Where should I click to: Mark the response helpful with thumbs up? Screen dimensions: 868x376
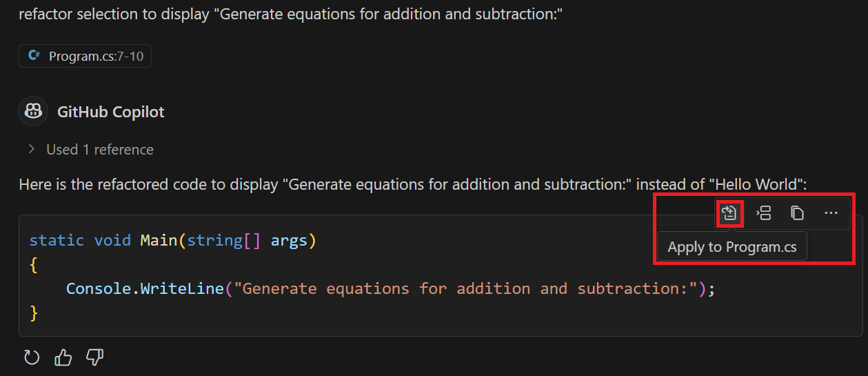[x=63, y=357]
